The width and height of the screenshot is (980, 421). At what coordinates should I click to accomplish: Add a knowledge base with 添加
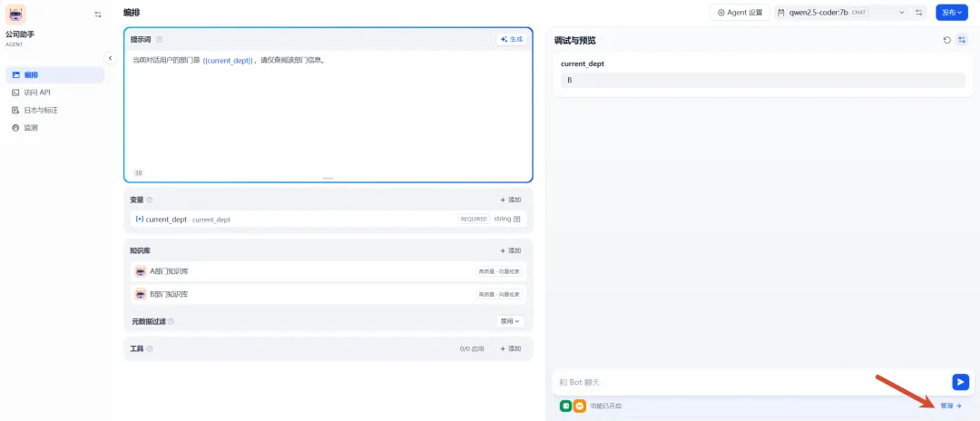coord(511,250)
